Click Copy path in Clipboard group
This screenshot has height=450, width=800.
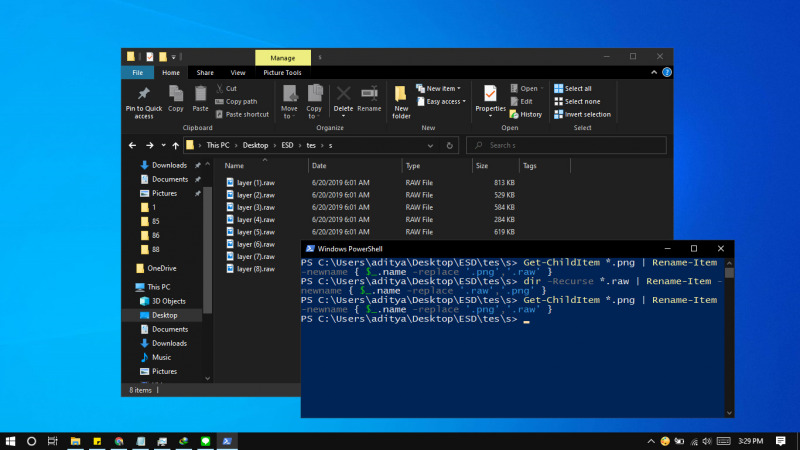coord(236,102)
